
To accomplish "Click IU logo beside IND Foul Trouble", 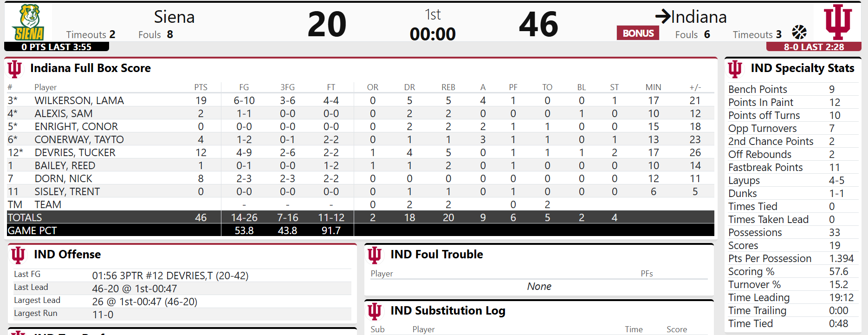I will pos(375,255).
